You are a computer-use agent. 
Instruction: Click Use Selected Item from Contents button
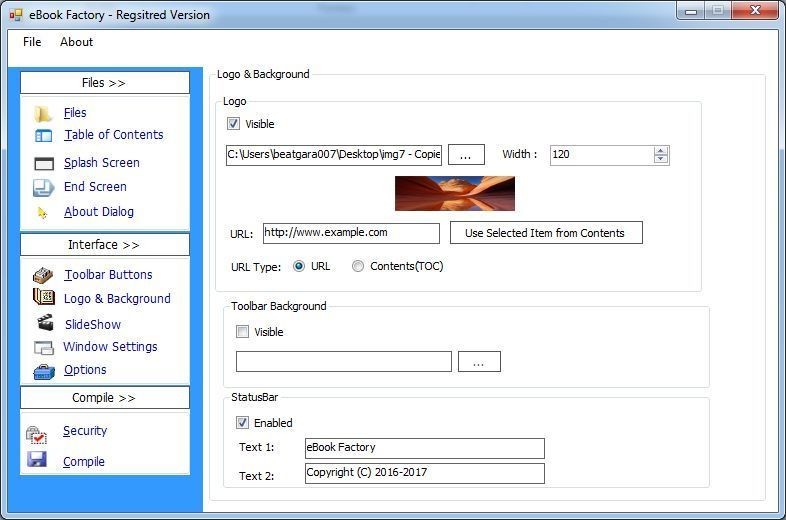(x=546, y=233)
